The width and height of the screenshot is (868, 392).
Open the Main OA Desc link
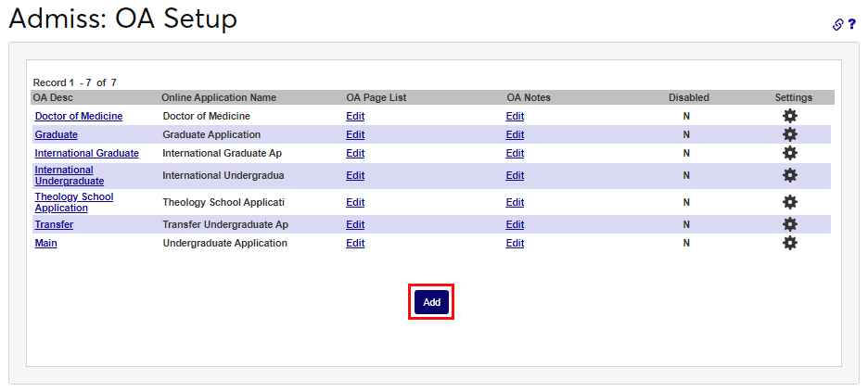(x=45, y=243)
